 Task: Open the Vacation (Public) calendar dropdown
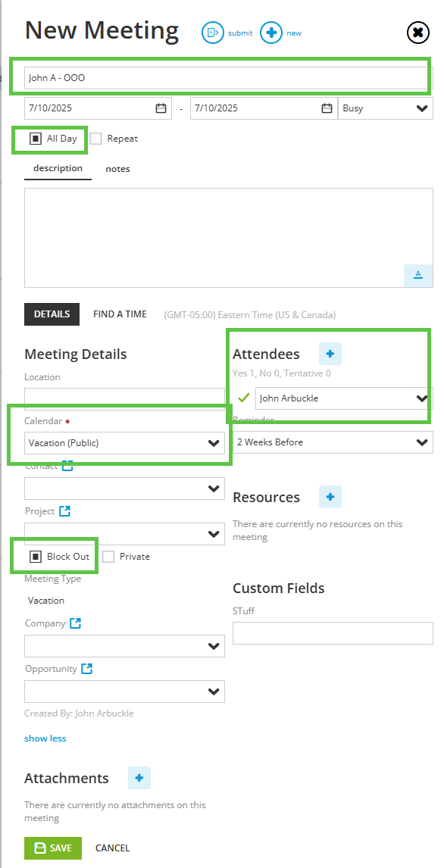[124, 443]
